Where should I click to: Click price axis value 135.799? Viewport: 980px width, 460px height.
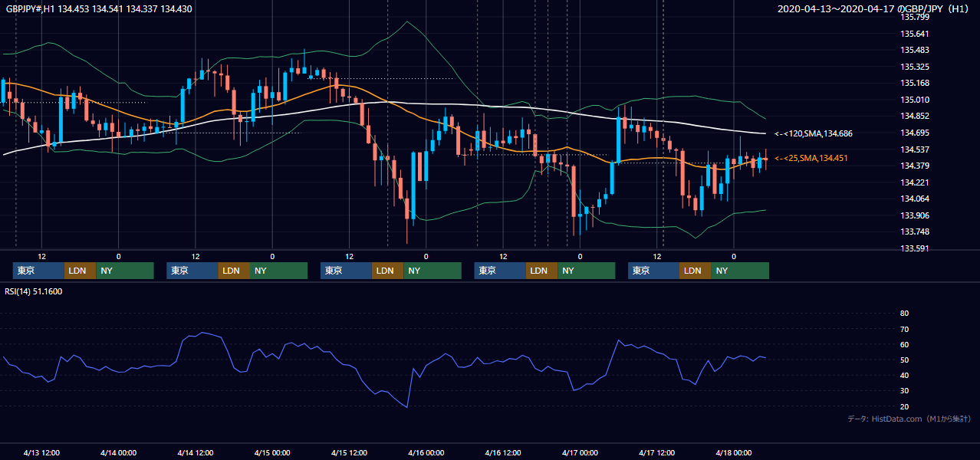click(x=915, y=17)
